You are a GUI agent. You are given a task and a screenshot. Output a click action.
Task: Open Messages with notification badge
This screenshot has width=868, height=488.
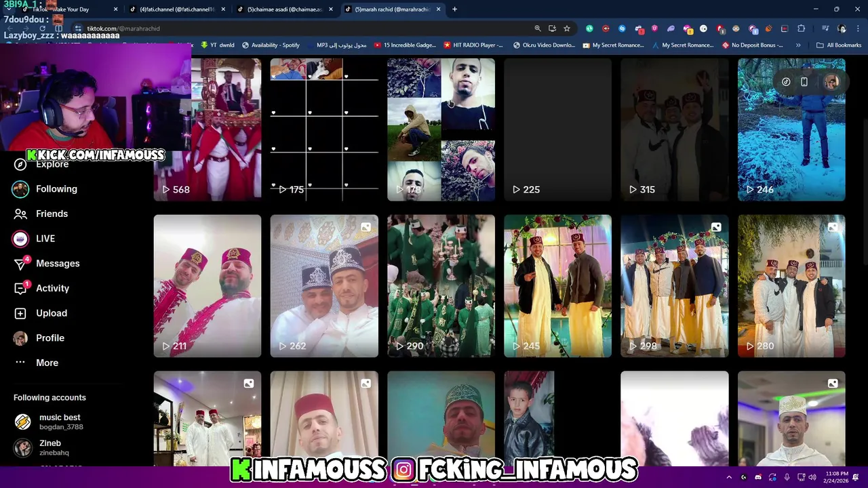(46, 263)
